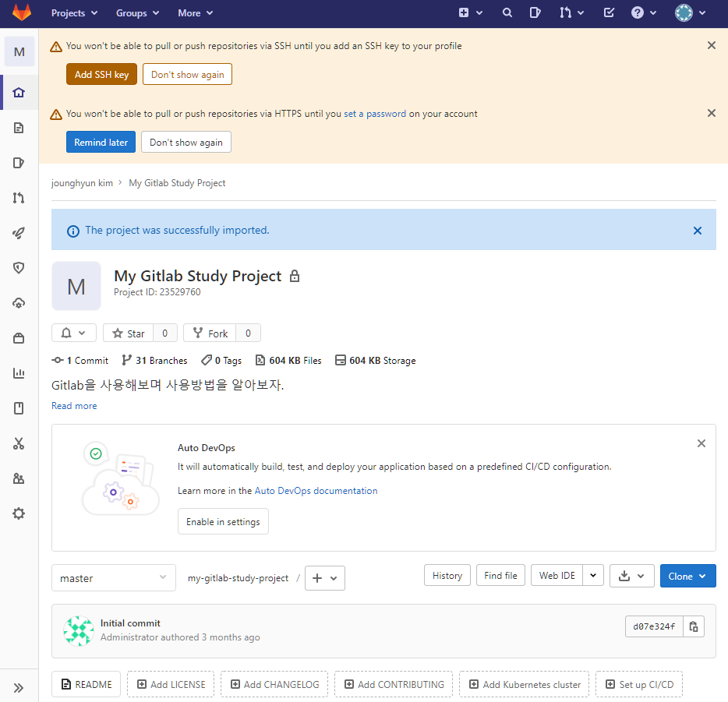Open Merge requests in the sidebar
Image resolution: width=728 pixels, height=702 pixels.
coord(19,198)
